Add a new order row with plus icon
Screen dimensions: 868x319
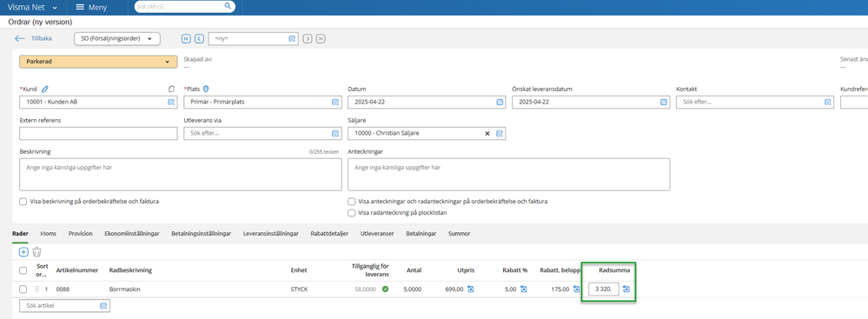23,252
